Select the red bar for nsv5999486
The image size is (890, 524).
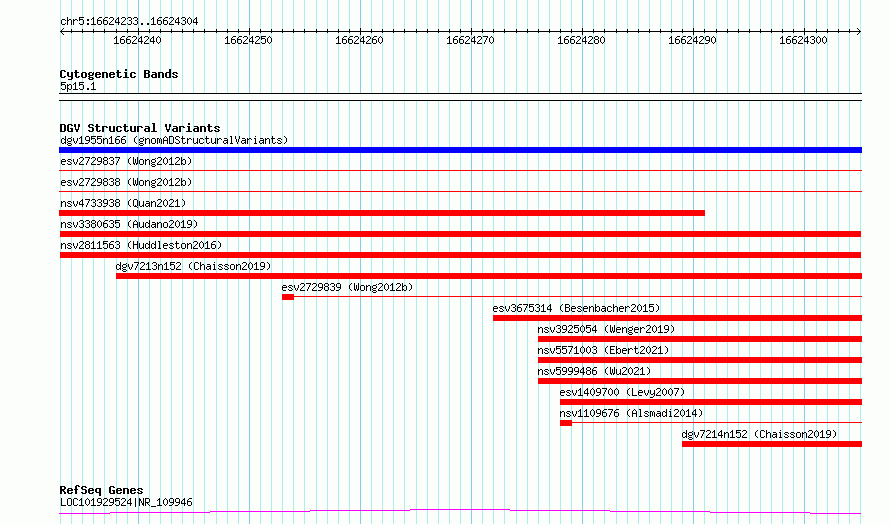700,381
